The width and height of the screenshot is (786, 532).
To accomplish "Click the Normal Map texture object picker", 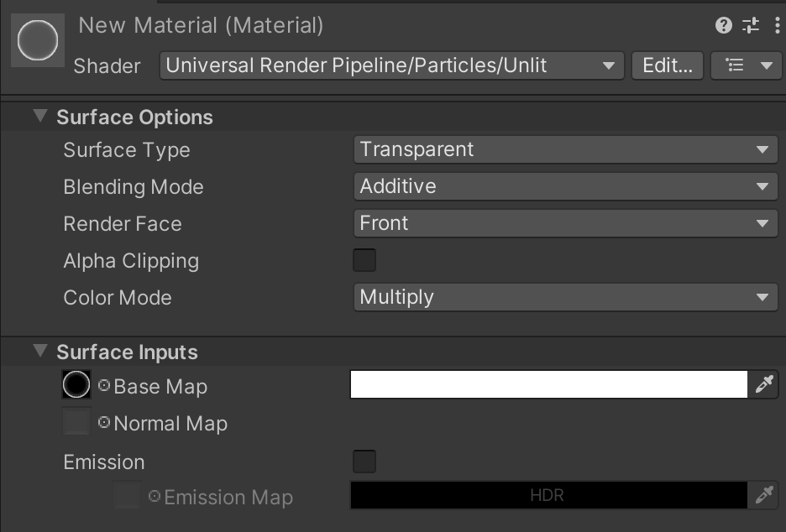I will pyautogui.click(x=102, y=423).
